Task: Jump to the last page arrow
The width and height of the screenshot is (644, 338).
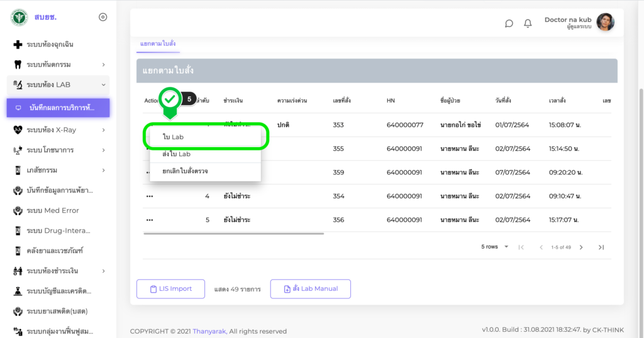Action: coord(601,247)
